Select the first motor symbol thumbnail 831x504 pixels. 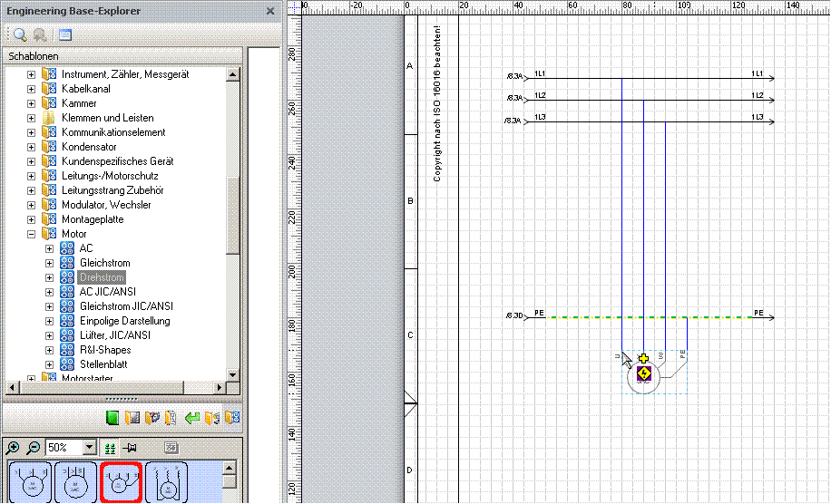click(x=30, y=482)
